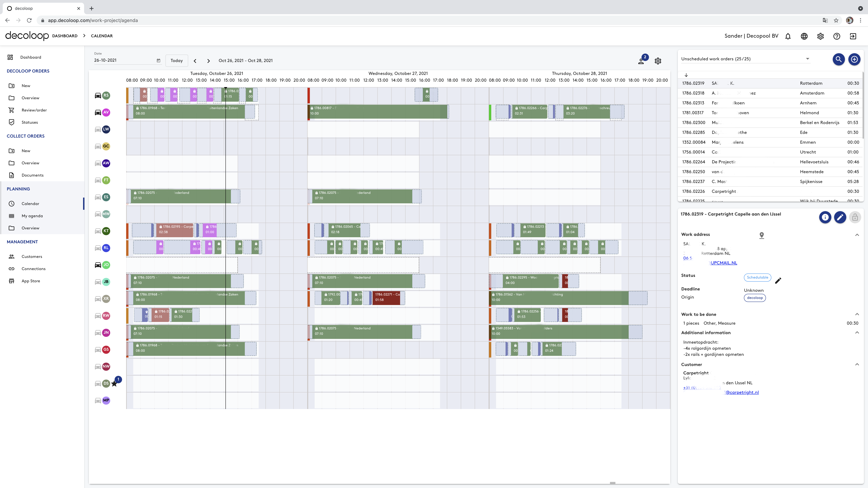The width and height of the screenshot is (868, 488).
Task: Show work address map pin
Action: (762, 235)
